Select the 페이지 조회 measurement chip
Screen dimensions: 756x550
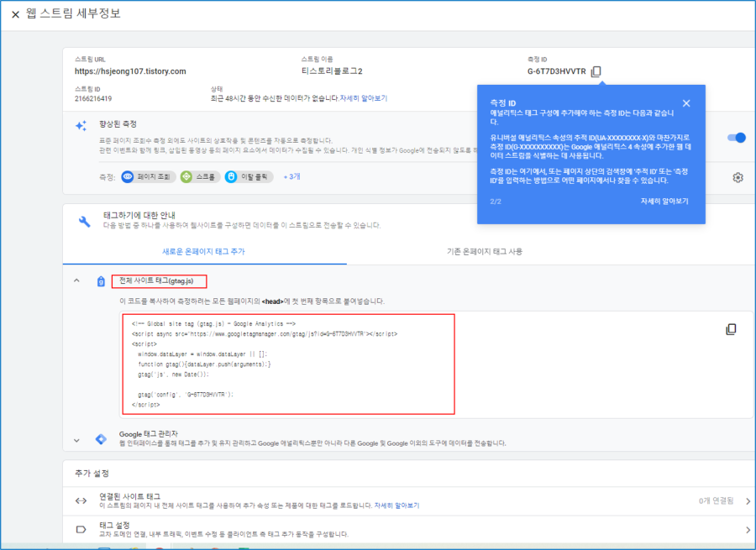coord(148,177)
